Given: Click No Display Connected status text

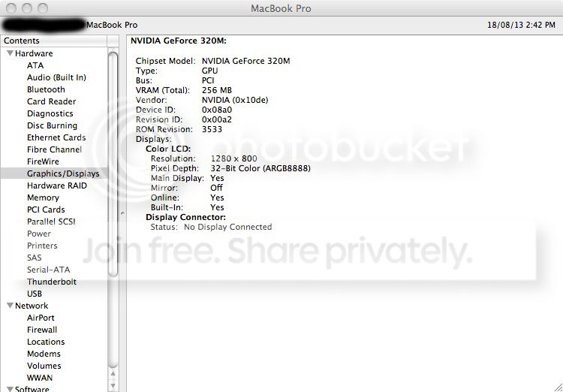Looking at the screenshot, I should [227, 227].
